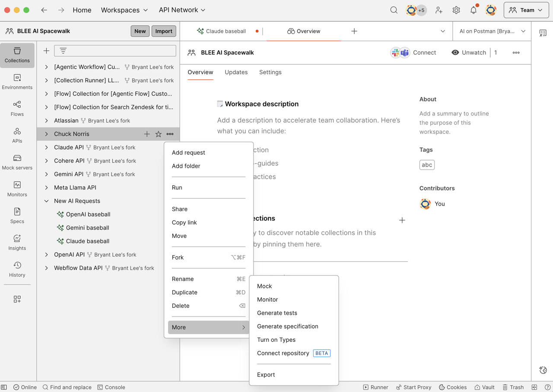Open the History sidebar panel

pyautogui.click(x=17, y=269)
